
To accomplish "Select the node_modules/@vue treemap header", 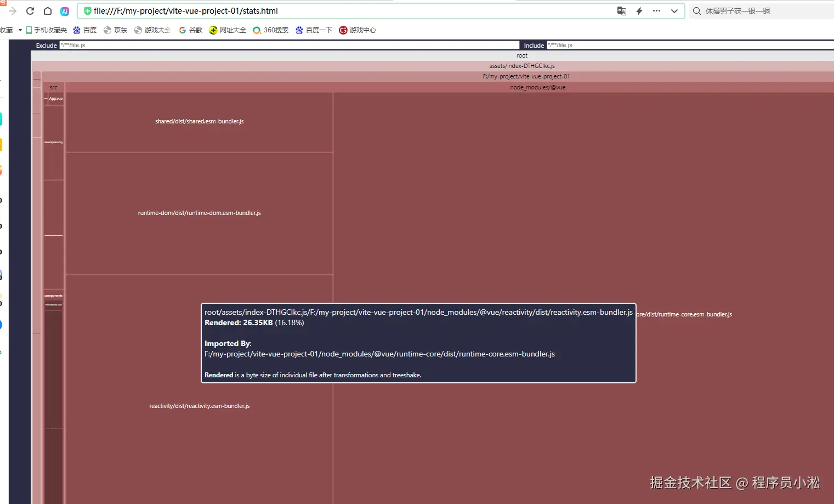I will tap(538, 87).
